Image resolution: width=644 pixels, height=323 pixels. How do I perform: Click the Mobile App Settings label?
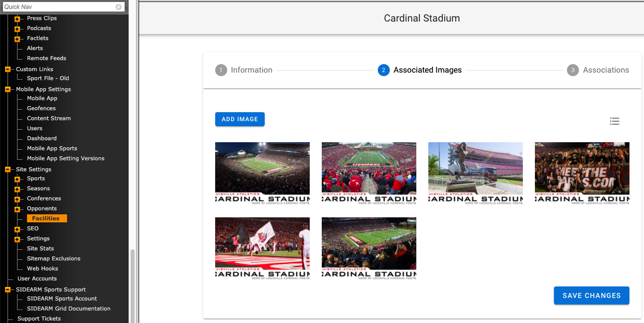pyautogui.click(x=44, y=89)
